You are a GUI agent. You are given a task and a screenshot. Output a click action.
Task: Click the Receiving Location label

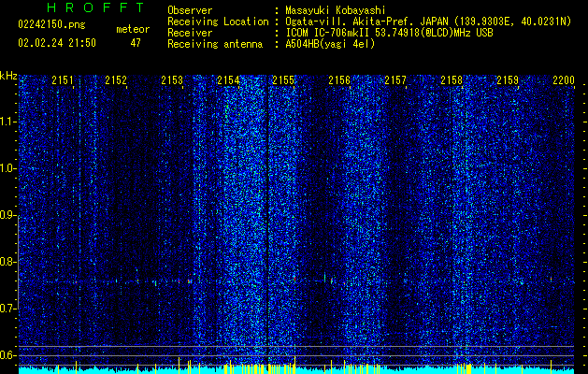(x=218, y=22)
